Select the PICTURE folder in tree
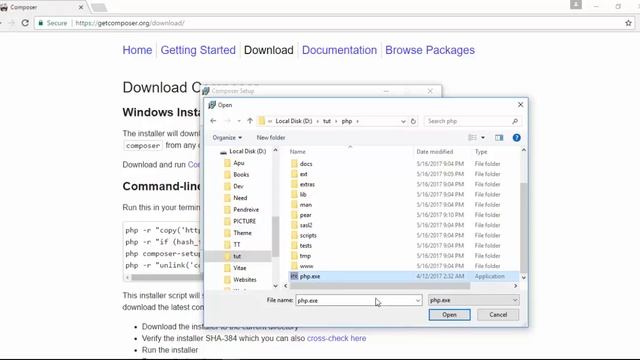 pyautogui.click(x=244, y=221)
